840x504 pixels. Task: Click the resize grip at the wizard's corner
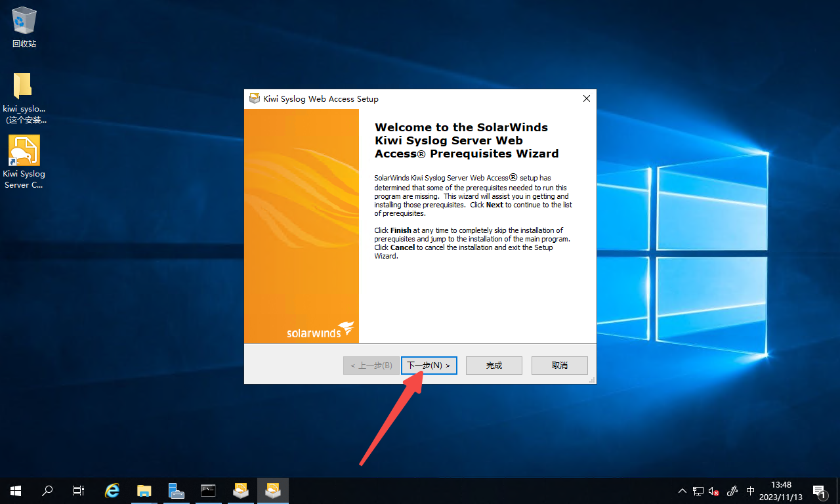tap(592, 379)
